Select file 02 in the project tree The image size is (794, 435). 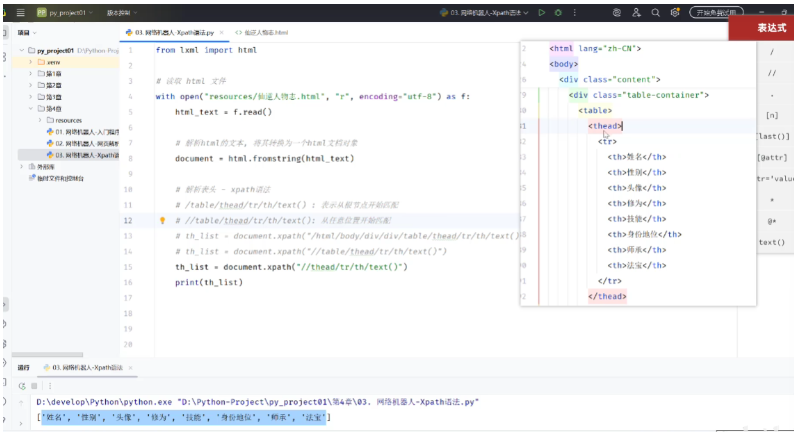coord(83,144)
